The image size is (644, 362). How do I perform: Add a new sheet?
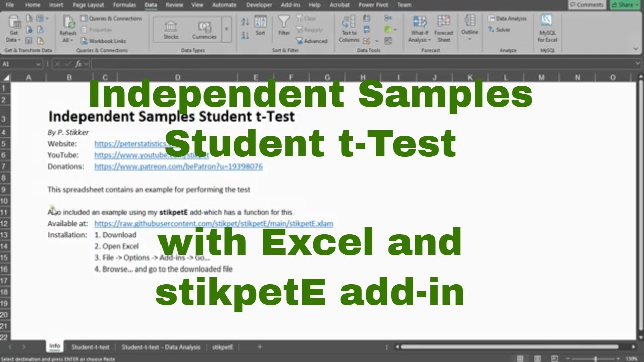click(x=260, y=347)
